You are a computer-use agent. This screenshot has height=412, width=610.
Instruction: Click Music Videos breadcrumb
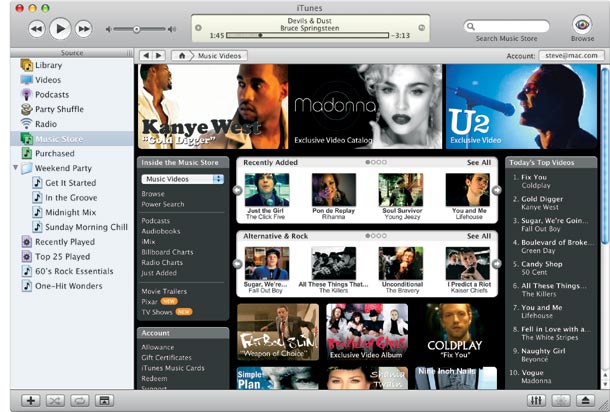coord(219,56)
